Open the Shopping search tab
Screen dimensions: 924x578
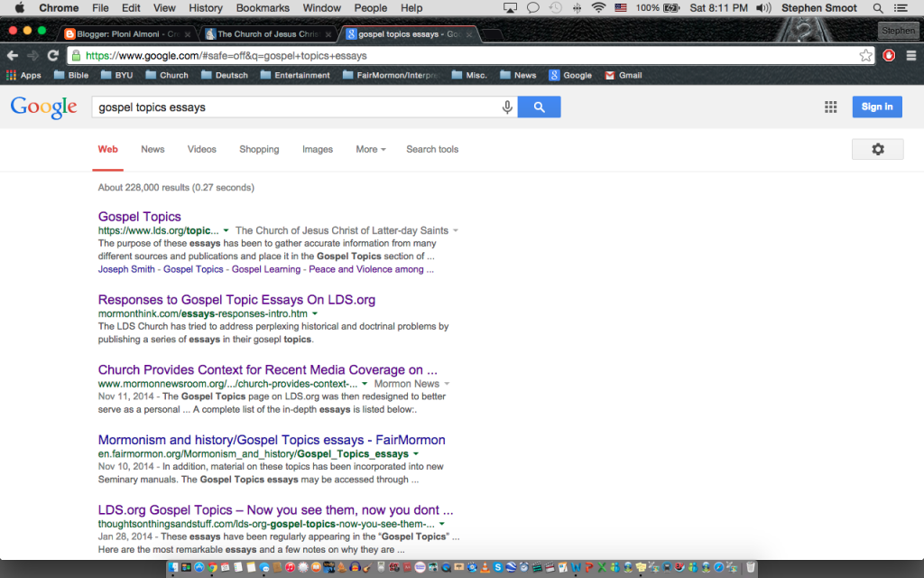click(x=259, y=149)
